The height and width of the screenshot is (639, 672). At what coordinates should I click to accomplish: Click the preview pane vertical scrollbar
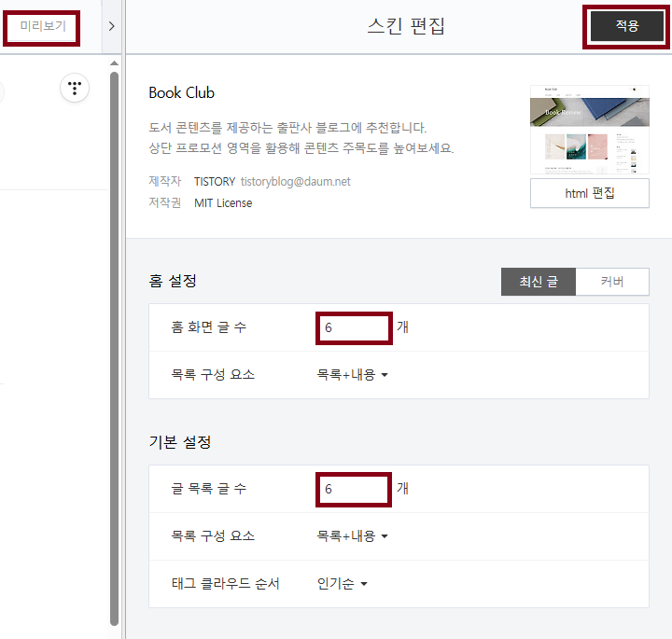coord(114,349)
